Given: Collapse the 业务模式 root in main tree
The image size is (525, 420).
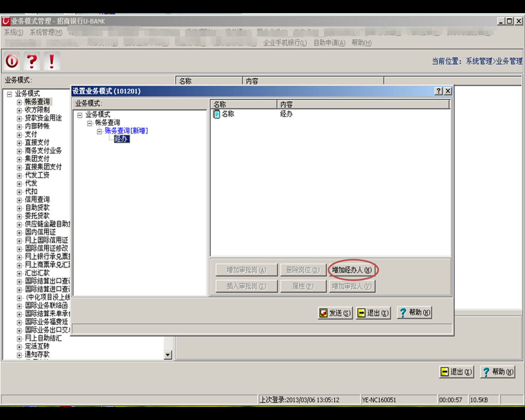Looking at the screenshot, I should pyautogui.click(x=9, y=94).
